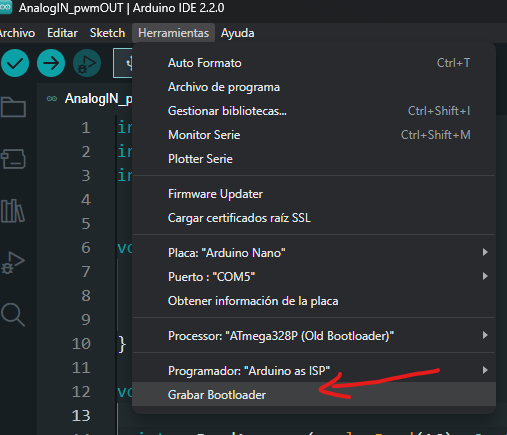The image size is (507, 435).
Task: Open the Library Manager books icon
Action: 13,211
